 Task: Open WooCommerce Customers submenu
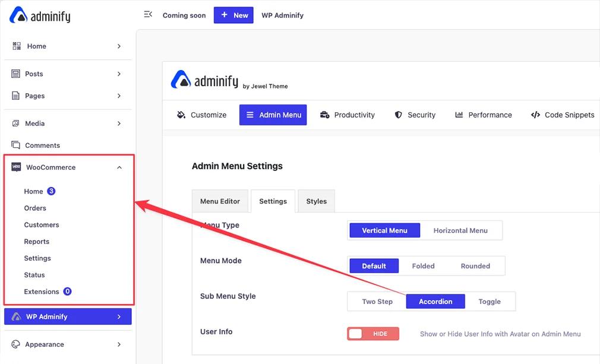click(x=42, y=225)
